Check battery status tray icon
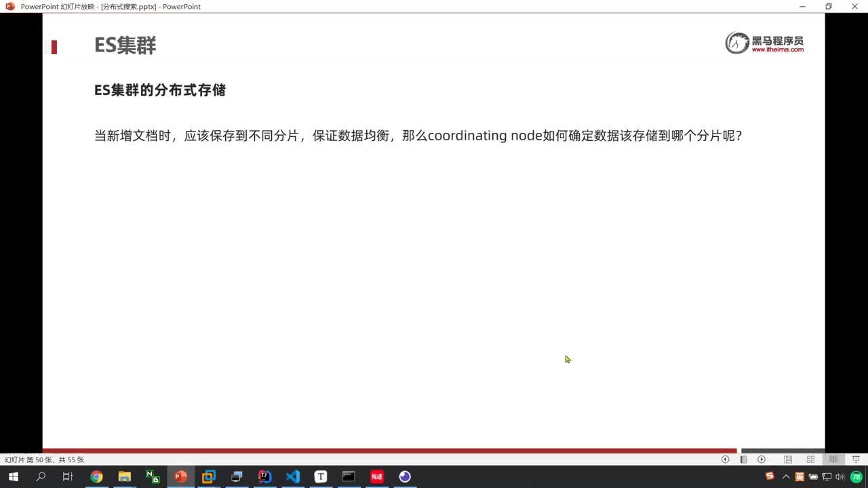This screenshot has width=868, height=488. click(813, 476)
